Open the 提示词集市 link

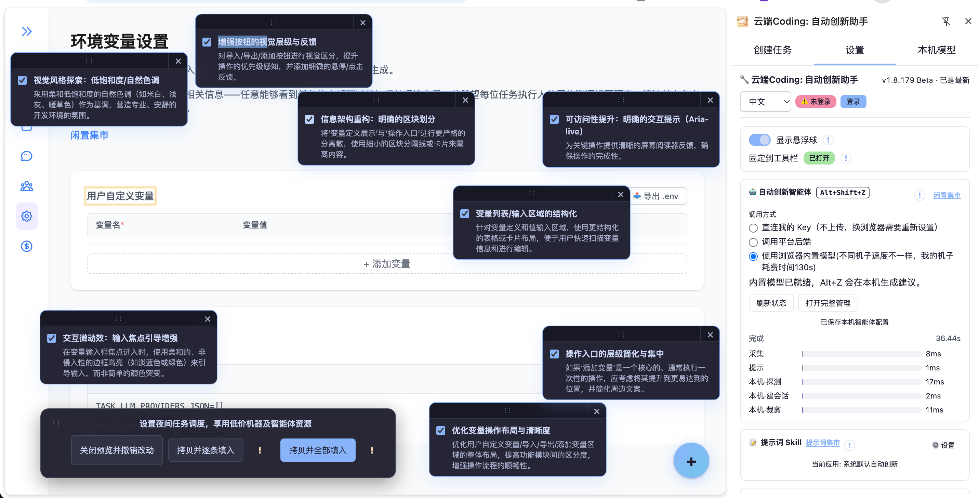pyautogui.click(x=822, y=443)
